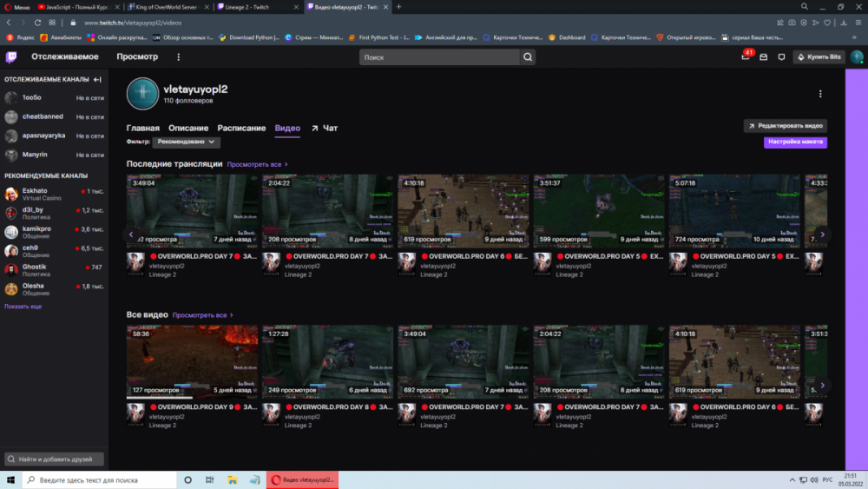
Task: Open File Explorer from taskbar
Action: (x=233, y=479)
